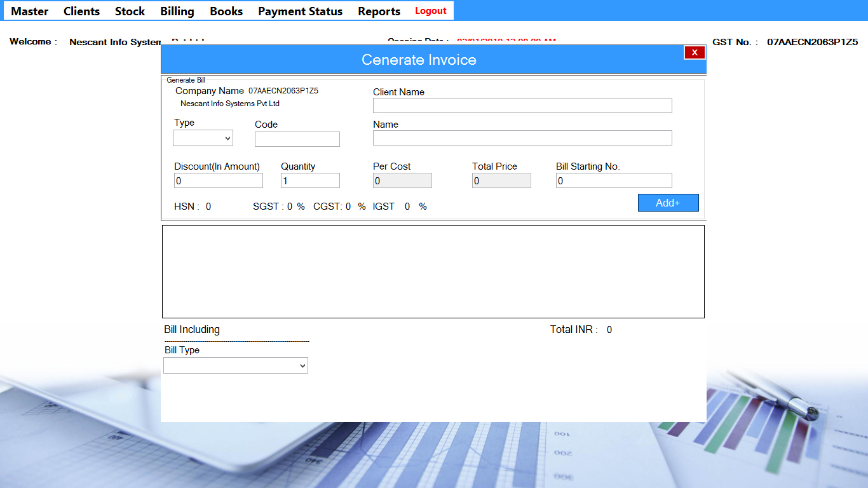868x488 pixels.
Task: Open the Master menu
Action: [x=29, y=11]
